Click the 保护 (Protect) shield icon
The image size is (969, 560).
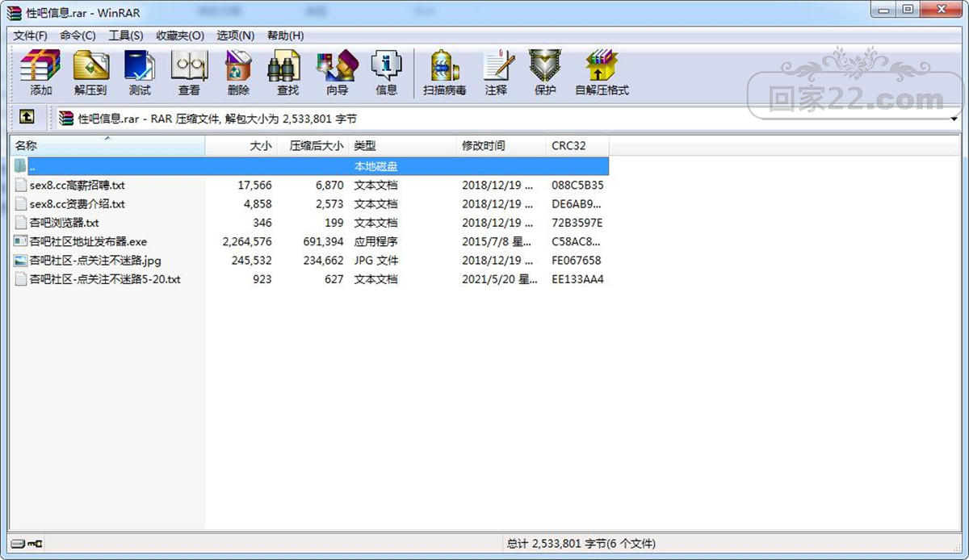coord(545,66)
